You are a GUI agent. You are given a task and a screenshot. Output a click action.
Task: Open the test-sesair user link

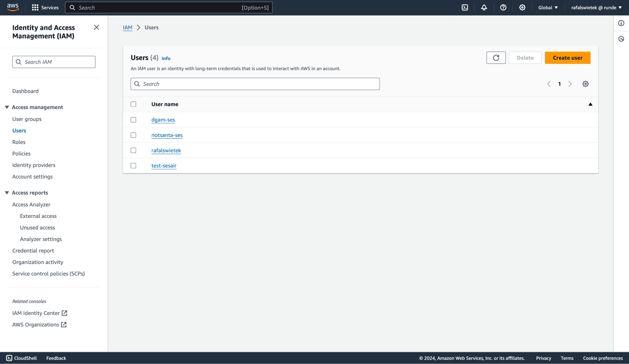164,166
